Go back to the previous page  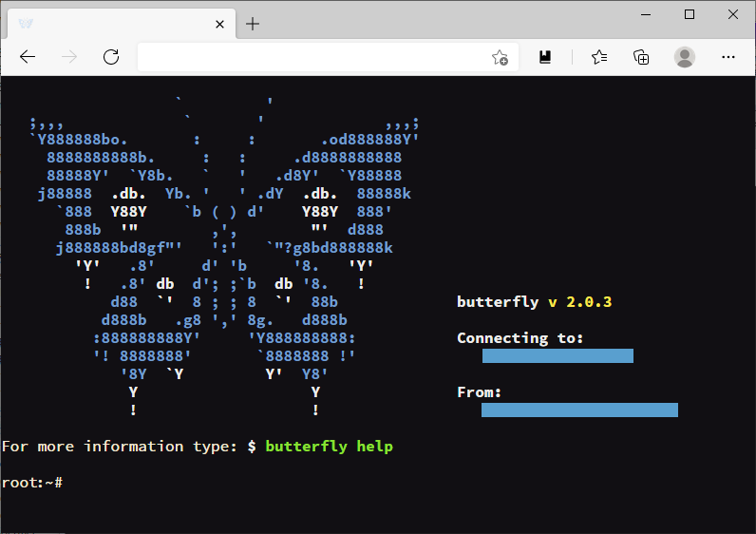28,57
